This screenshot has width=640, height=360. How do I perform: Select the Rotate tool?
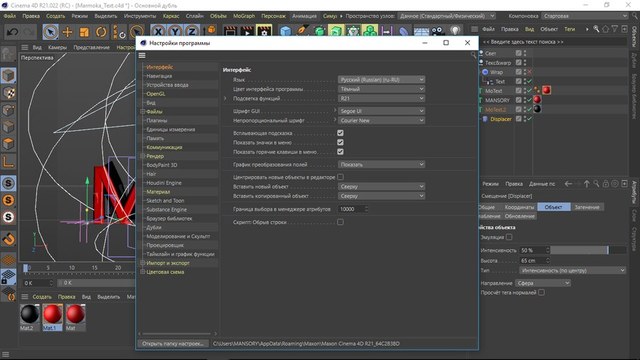click(x=101, y=31)
